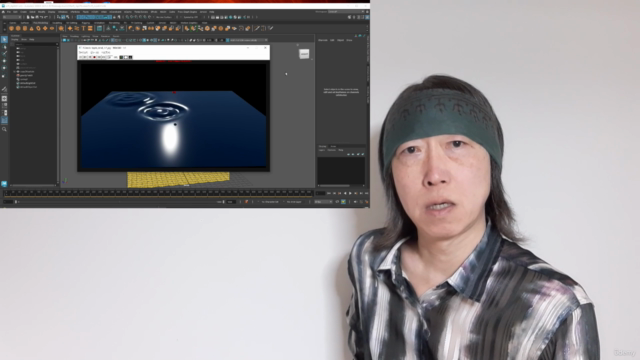Click the range slider handle

(x=17, y=202)
